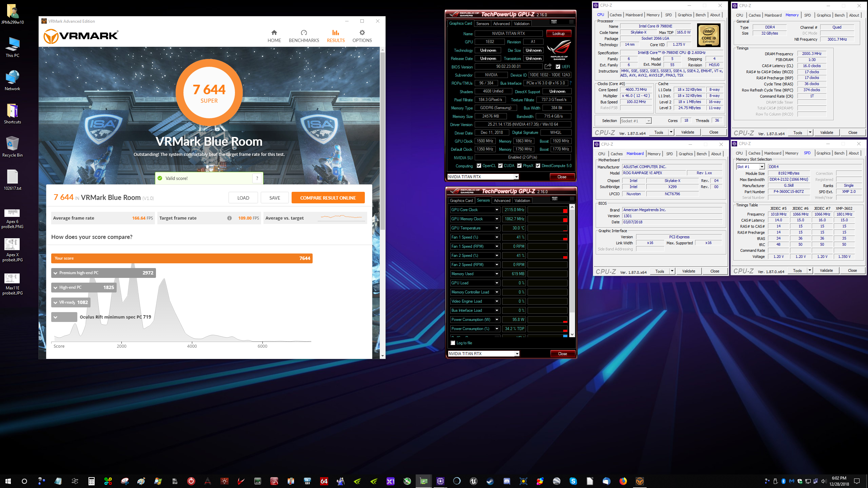Enable Log to file in GPU-Z Sensors
Image resolution: width=868 pixels, height=488 pixels.
(x=453, y=343)
